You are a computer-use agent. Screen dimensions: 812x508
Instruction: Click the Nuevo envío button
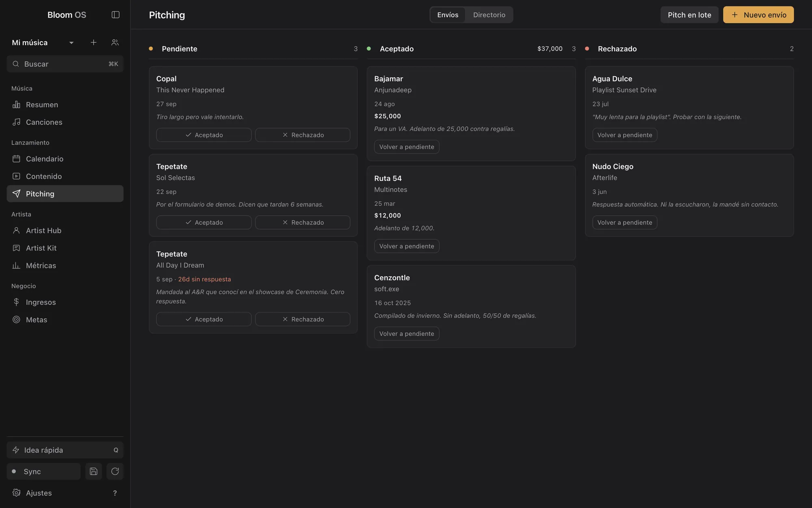758,15
